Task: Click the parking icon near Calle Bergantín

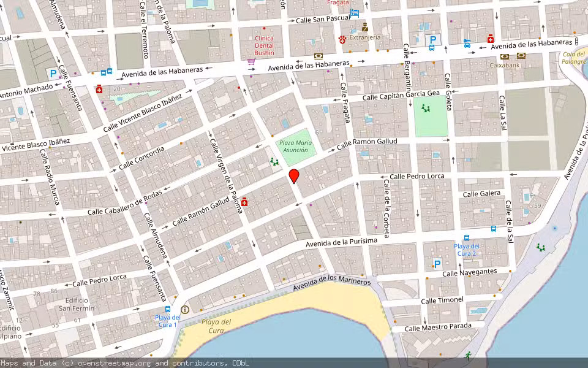Action: tap(433, 39)
